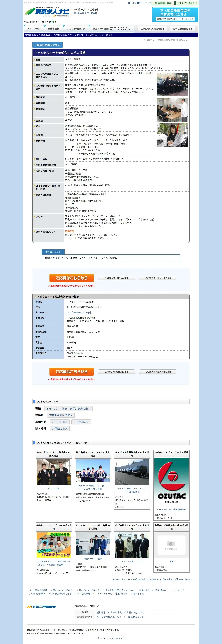Open キャピタルモータース株式会社 job photo
The image size is (222, 644).
(54, 472)
